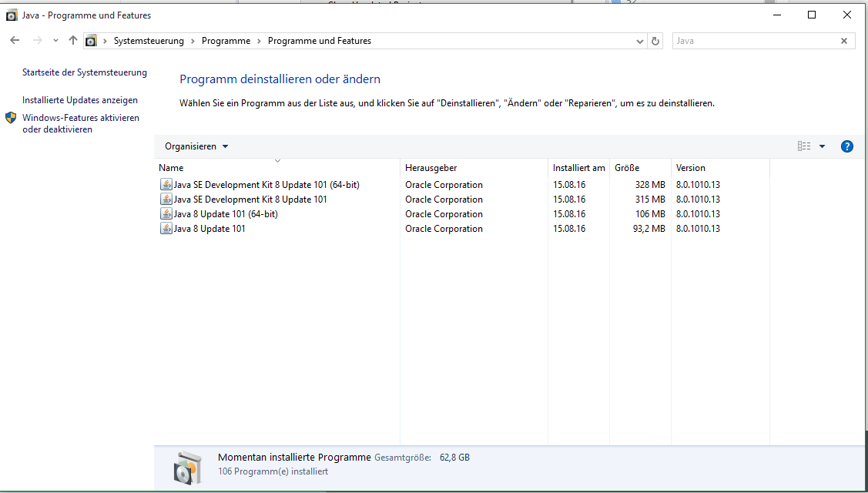Click the Java icon of Java 8 Update 101 (64-bit)

166,214
